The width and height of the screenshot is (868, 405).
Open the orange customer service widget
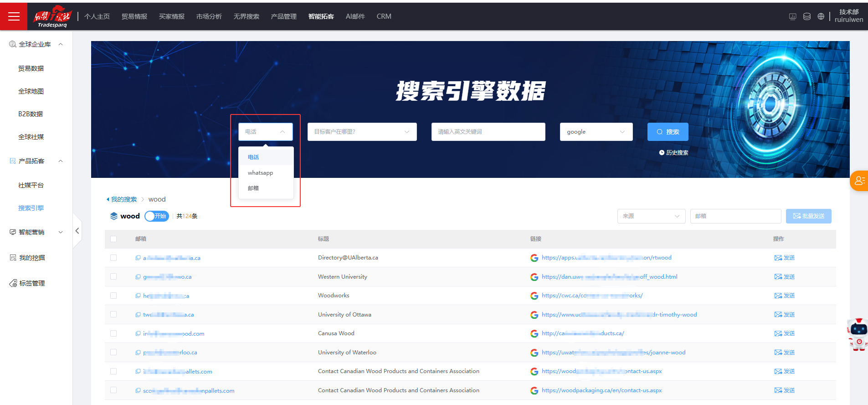pyautogui.click(x=859, y=181)
